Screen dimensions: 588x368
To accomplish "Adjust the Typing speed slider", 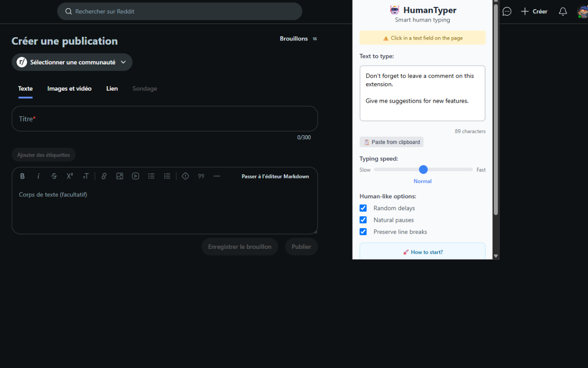I will coord(423,169).
